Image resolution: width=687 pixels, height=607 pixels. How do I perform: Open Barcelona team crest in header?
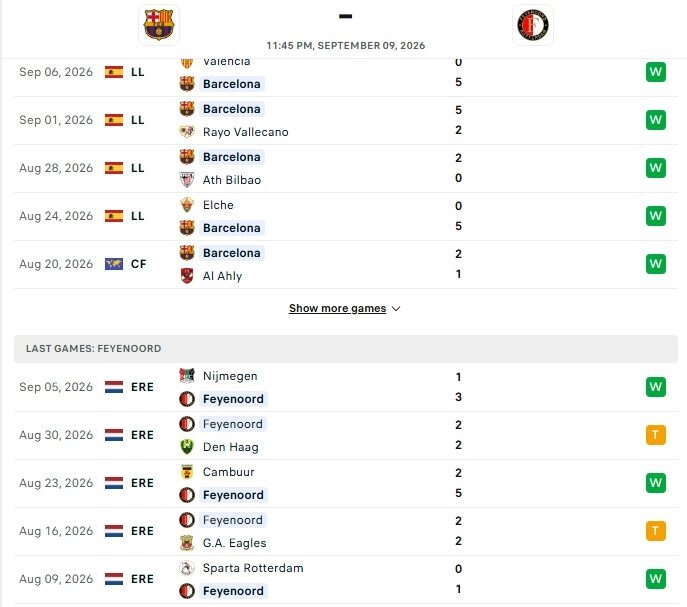point(159,25)
